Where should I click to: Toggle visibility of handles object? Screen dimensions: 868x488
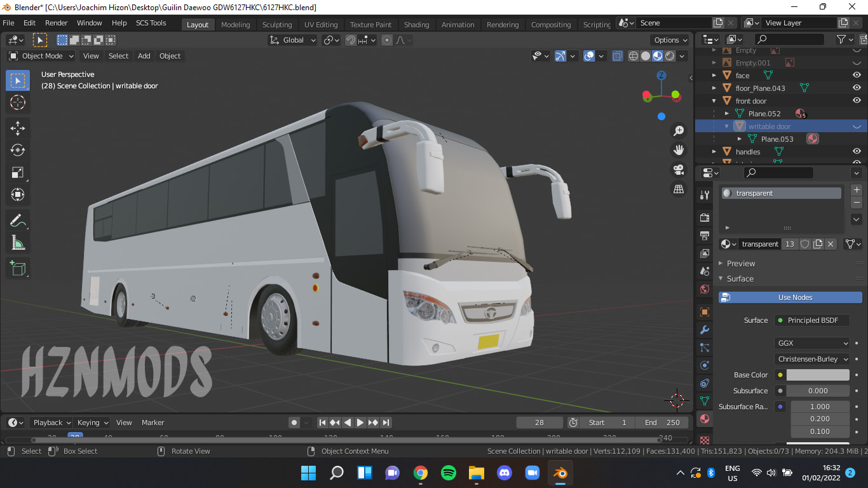(x=857, y=152)
